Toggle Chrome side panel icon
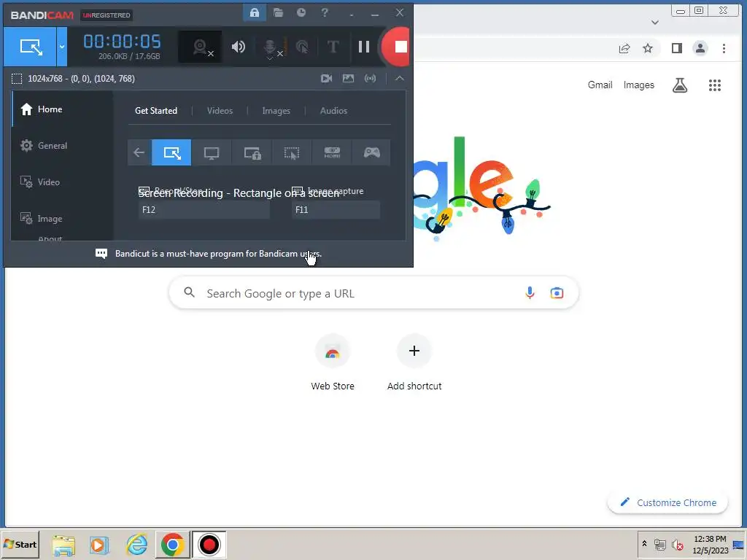The image size is (747, 560). (x=676, y=48)
